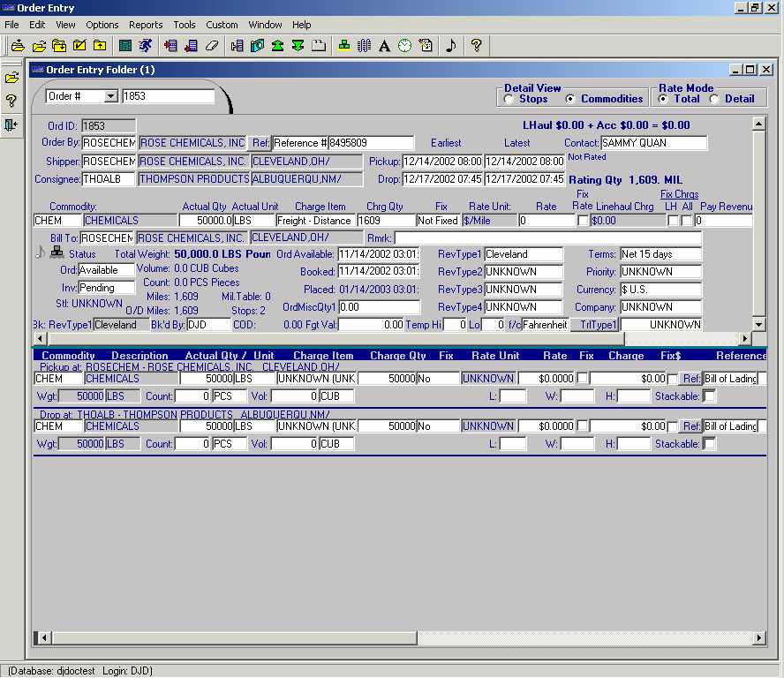The width and height of the screenshot is (784, 678).
Task: Check the Stackable box for the pickup stop
Action: [x=709, y=396]
